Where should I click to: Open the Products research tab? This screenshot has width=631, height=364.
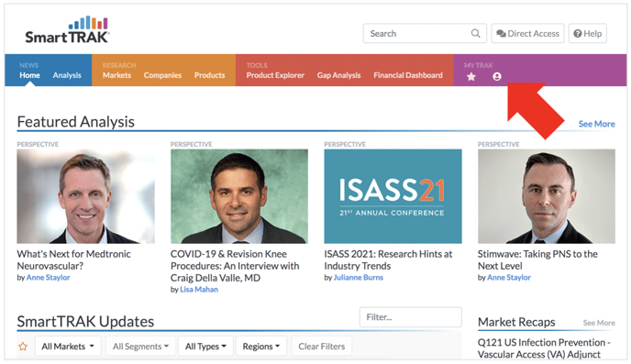point(210,75)
